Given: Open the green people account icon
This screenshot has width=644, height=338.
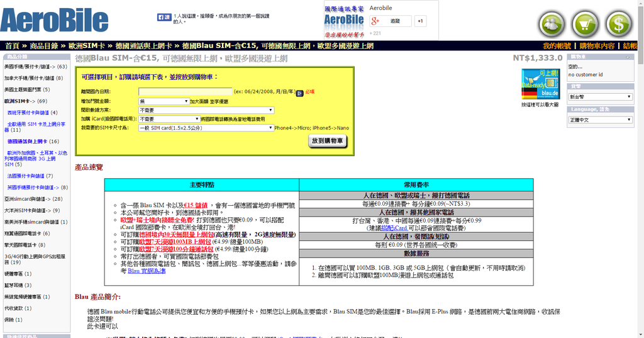Looking at the screenshot, I should coord(552,25).
